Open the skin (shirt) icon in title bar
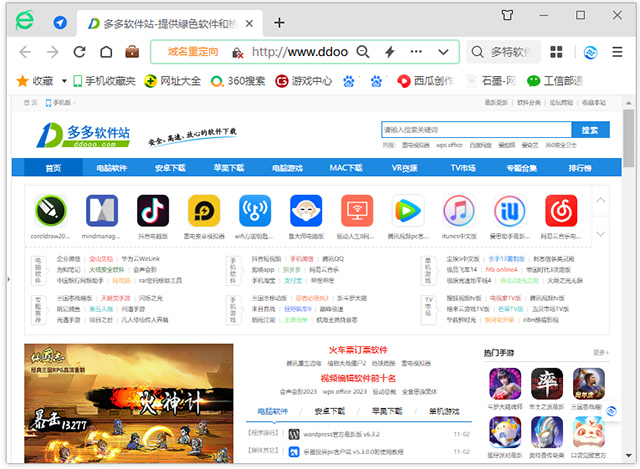 point(507,16)
